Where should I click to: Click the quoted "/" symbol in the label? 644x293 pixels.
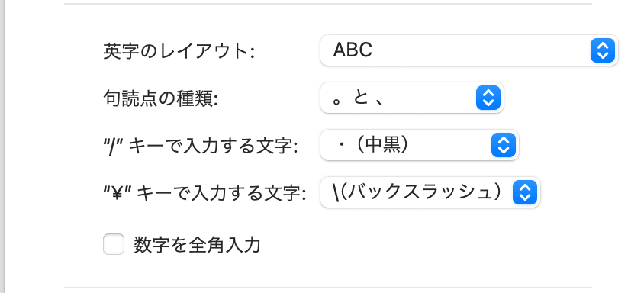coord(114,146)
